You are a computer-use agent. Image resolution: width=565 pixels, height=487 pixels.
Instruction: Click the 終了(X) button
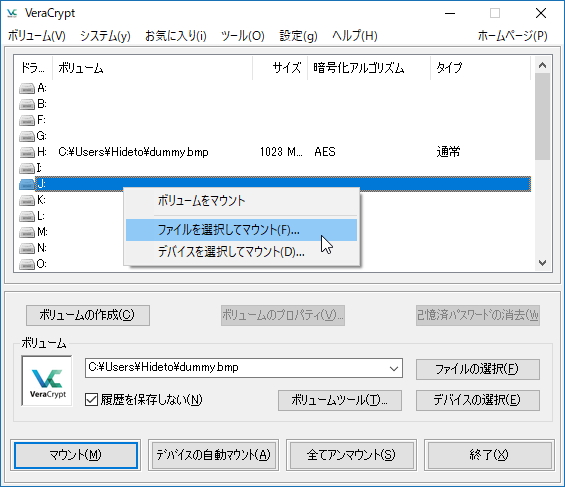coord(489,456)
